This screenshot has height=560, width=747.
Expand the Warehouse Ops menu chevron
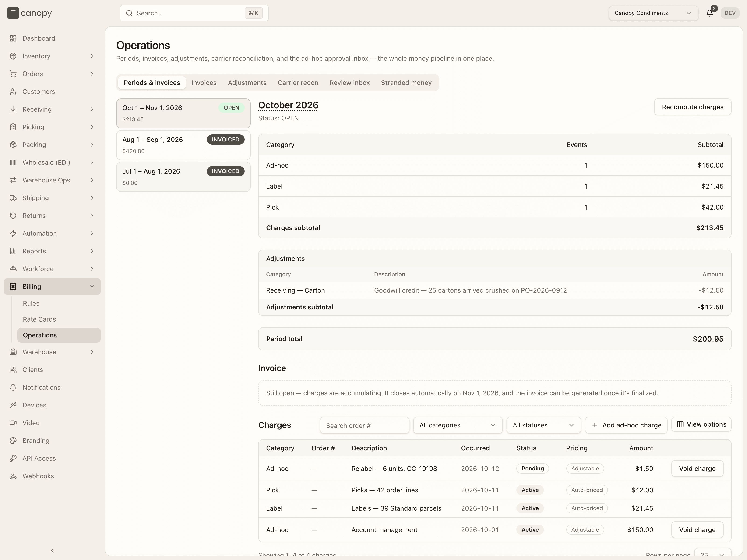(92, 180)
